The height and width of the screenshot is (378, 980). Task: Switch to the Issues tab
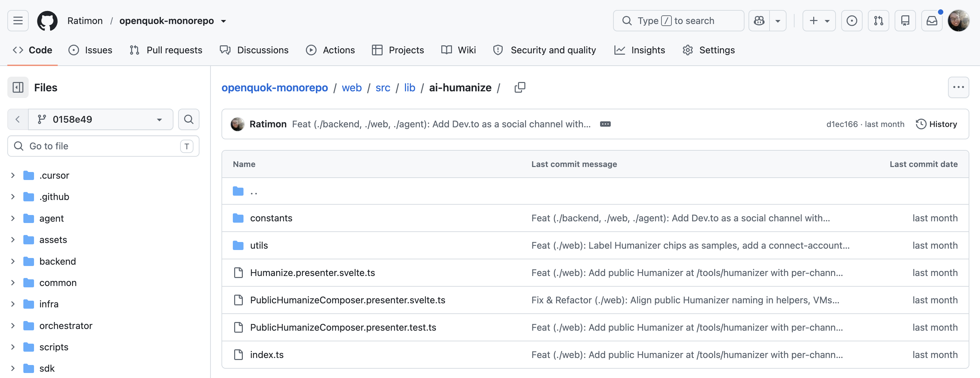tap(90, 50)
